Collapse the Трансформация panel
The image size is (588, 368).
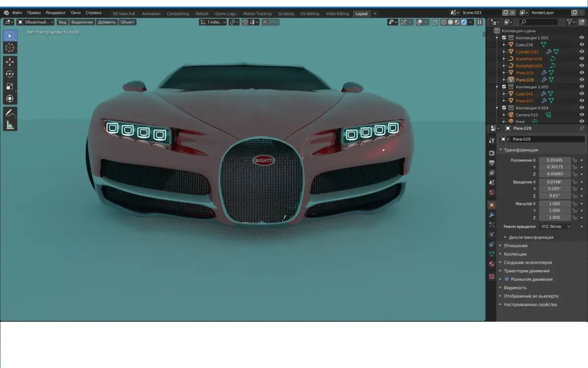[x=521, y=150]
